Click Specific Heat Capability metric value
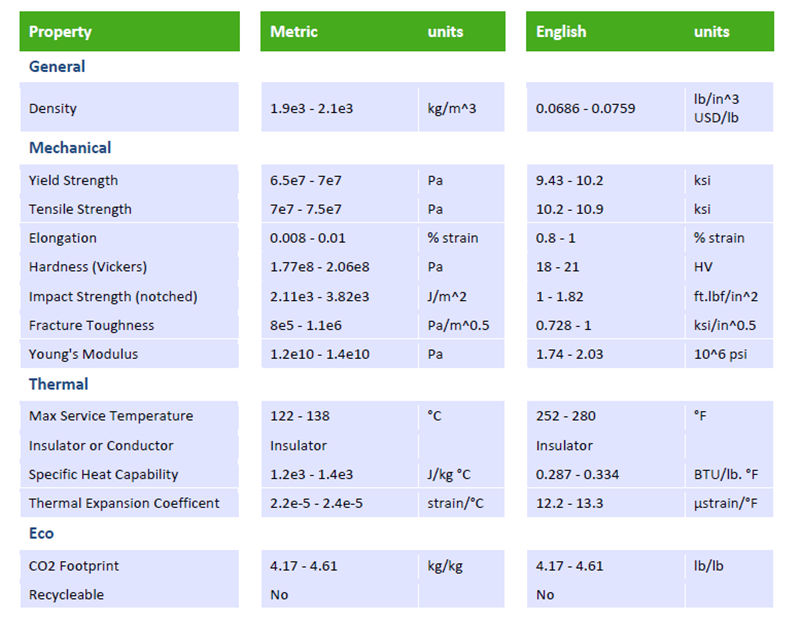The width and height of the screenshot is (800, 623). [311, 475]
